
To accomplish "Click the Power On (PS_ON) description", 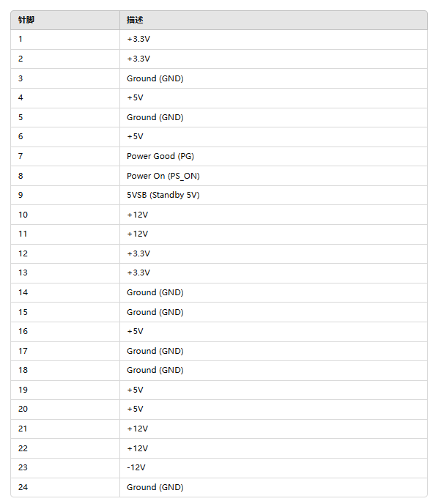I will [x=163, y=176].
